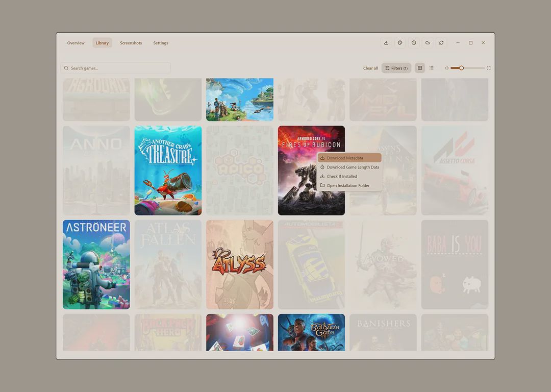Select the Baldur's Gate cover
The width and height of the screenshot is (551, 392).
(x=311, y=332)
